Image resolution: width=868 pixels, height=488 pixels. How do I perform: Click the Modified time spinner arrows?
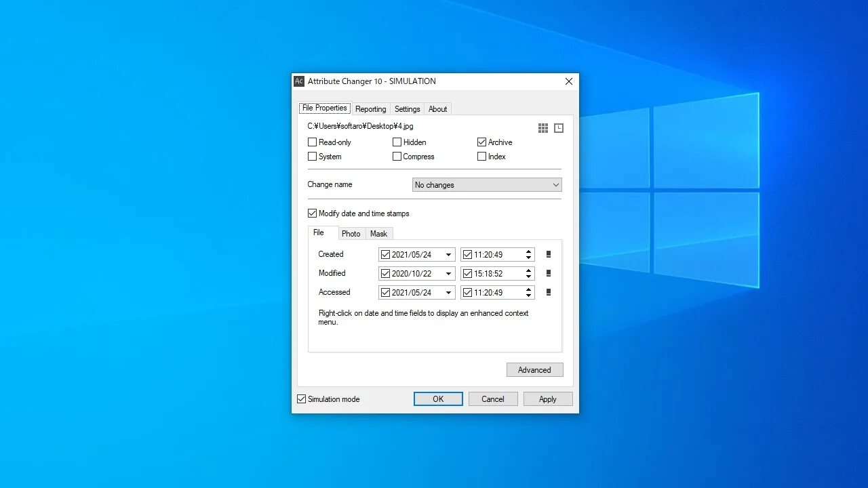pos(528,274)
